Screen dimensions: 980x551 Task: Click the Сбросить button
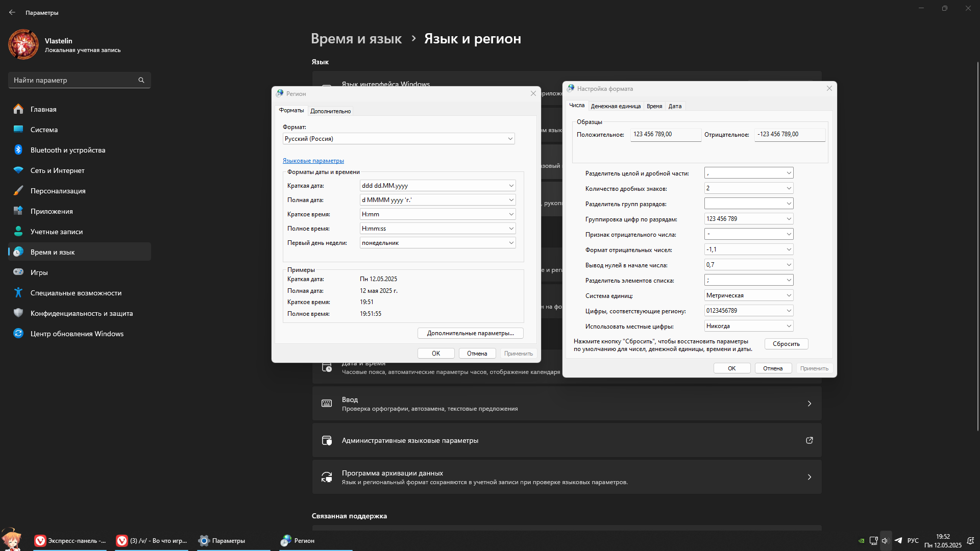(786, 344)
